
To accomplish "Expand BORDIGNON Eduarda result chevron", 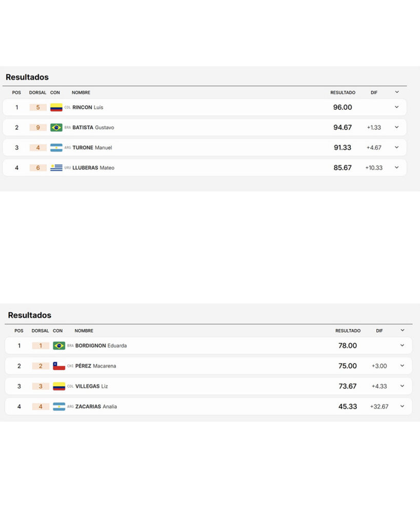I will (402, 345).
